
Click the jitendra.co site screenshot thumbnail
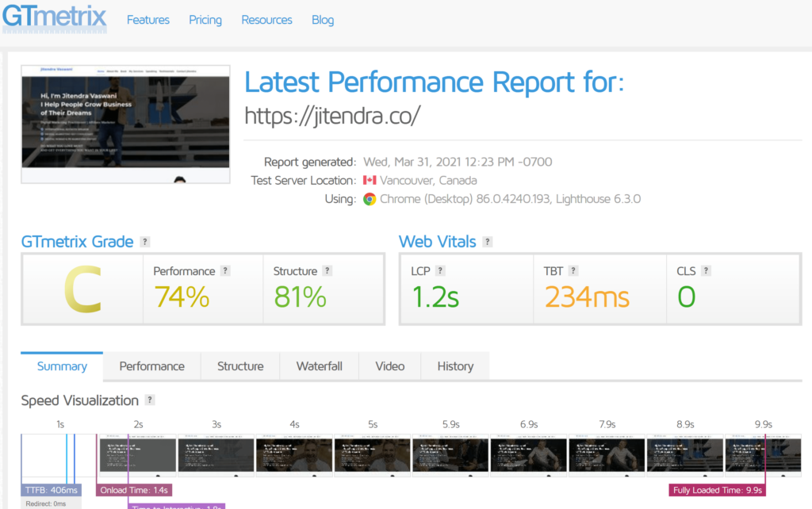[125, 124]
